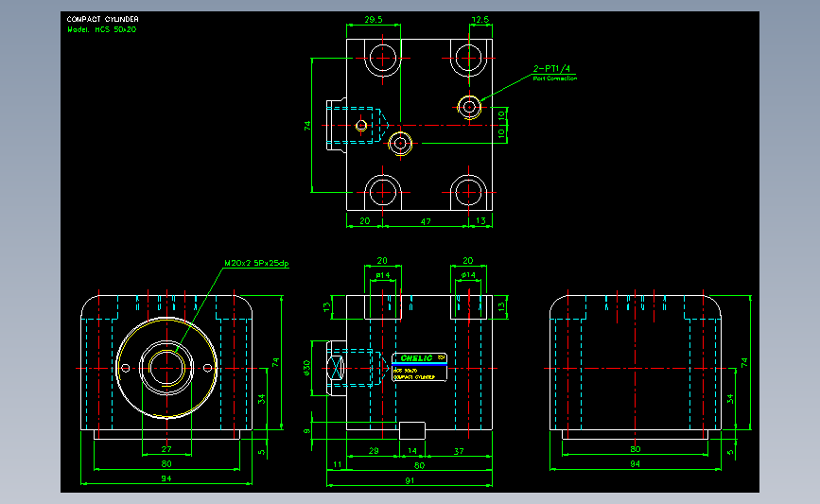This screenshot has height=504, width=820.
Task: Click the "M20x2.5Px25dp" thread callout
Action: pos(256,264)
